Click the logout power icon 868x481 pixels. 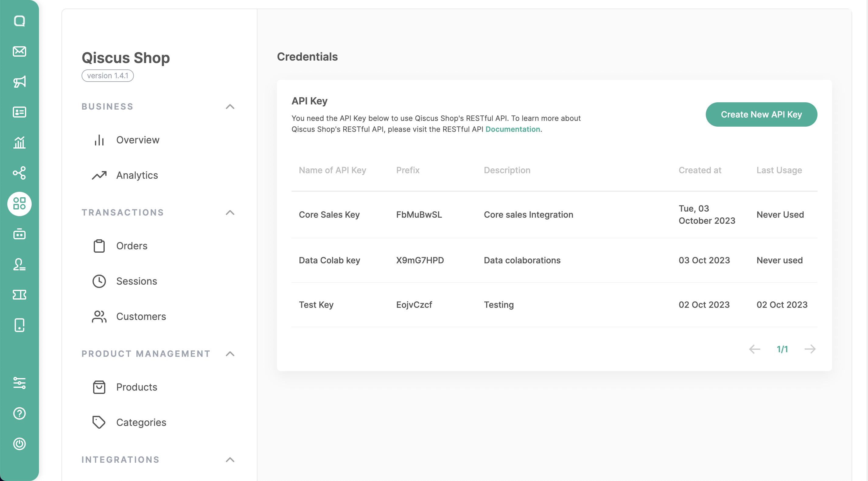(19, 444)
